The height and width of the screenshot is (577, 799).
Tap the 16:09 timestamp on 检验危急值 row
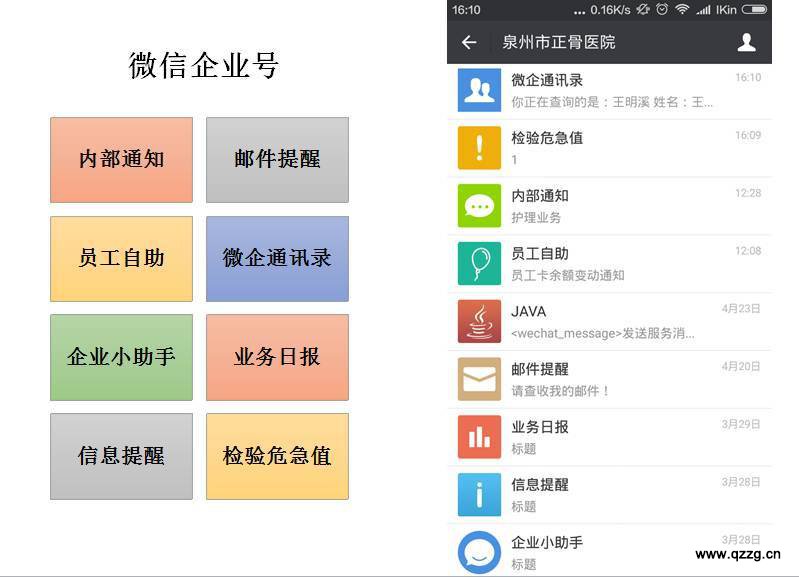pyautogui.click(x=748, y=135)
